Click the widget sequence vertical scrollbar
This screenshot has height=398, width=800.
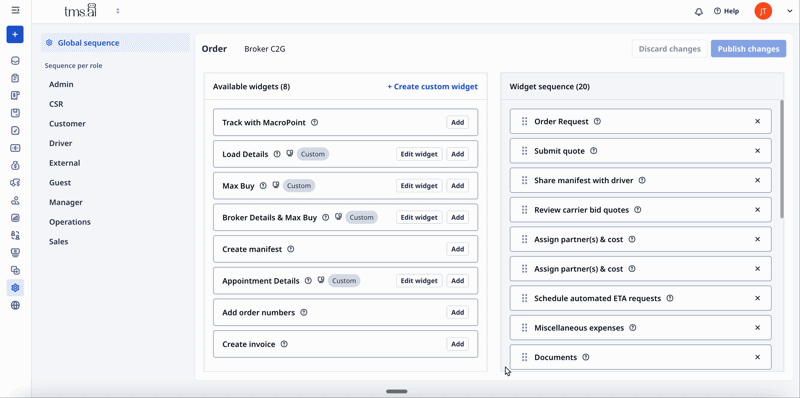click(x=781, y=159)
